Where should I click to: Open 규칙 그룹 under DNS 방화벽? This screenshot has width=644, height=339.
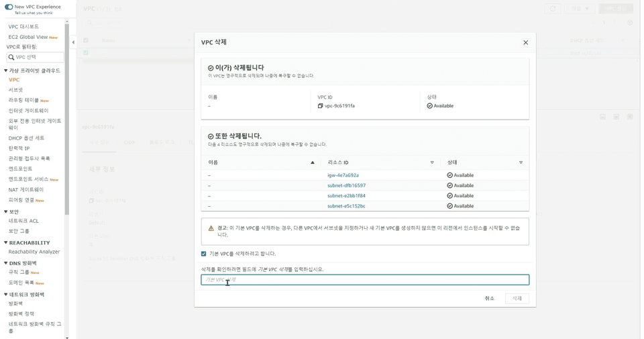19,273
